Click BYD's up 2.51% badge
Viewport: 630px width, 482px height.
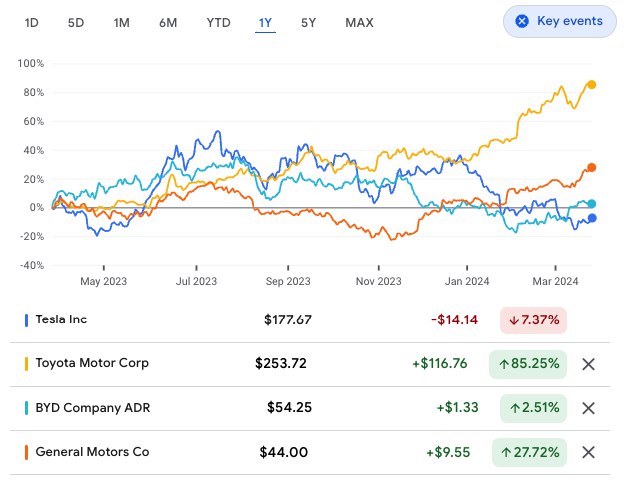pos(533,408)
